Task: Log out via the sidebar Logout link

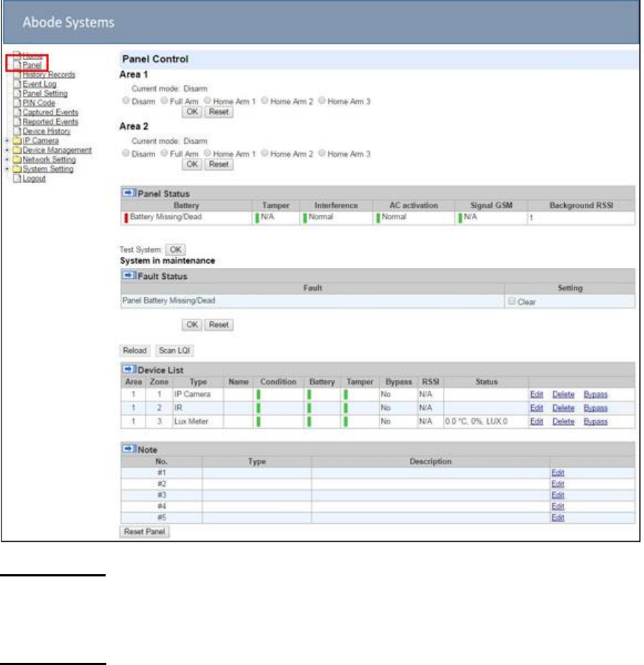Action: [x=34, y=179]
